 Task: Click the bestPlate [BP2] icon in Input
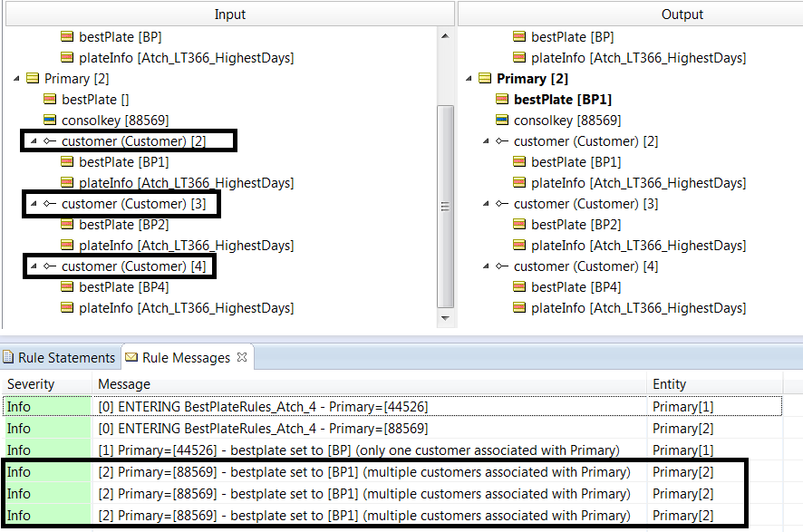(x=66, y=224)
